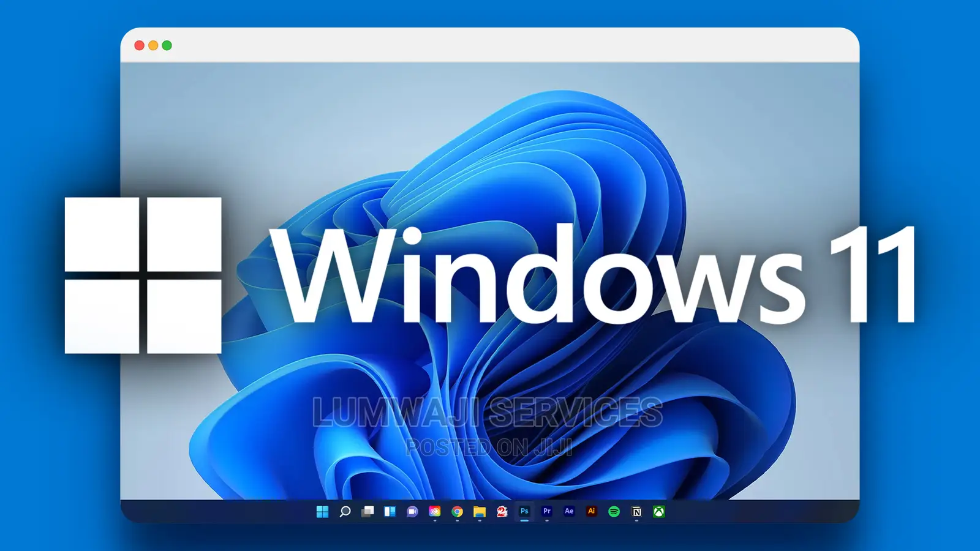This screenshot has width=980, height=551.
Task: Open the Windows Start menu
Action: pyautogui.click(x=322, y=512)
